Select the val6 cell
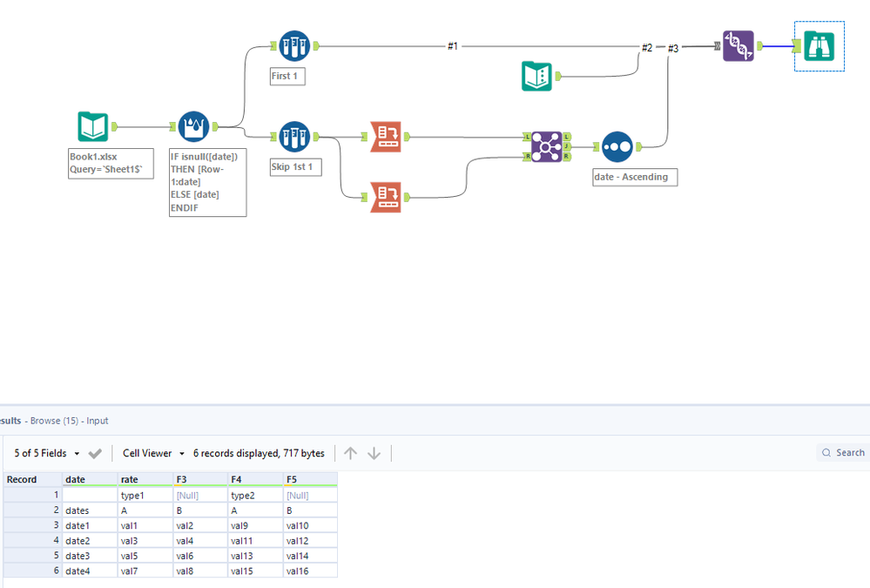This screenshot has height=588, width=870. 200,556
